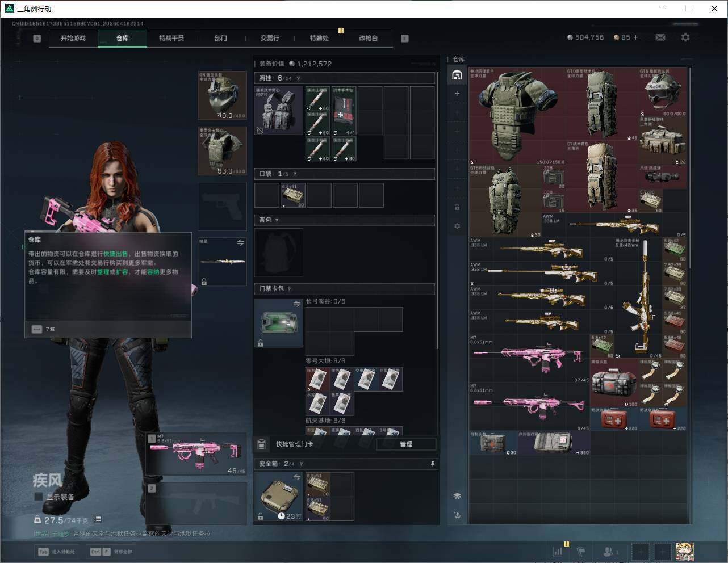Click the sort warehouse icon
The width and height of the screenshot is (728, 563).
coord(457,515)
